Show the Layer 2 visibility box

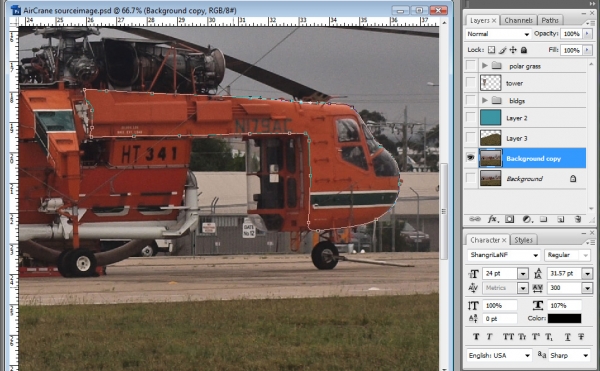pyautogui.click(x=471, y=118)
